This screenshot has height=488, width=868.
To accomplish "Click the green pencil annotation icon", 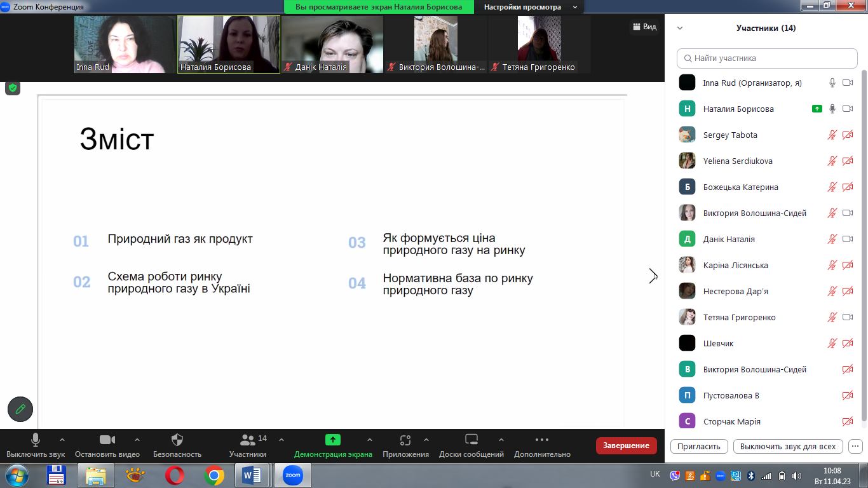I will pos(20,409).
